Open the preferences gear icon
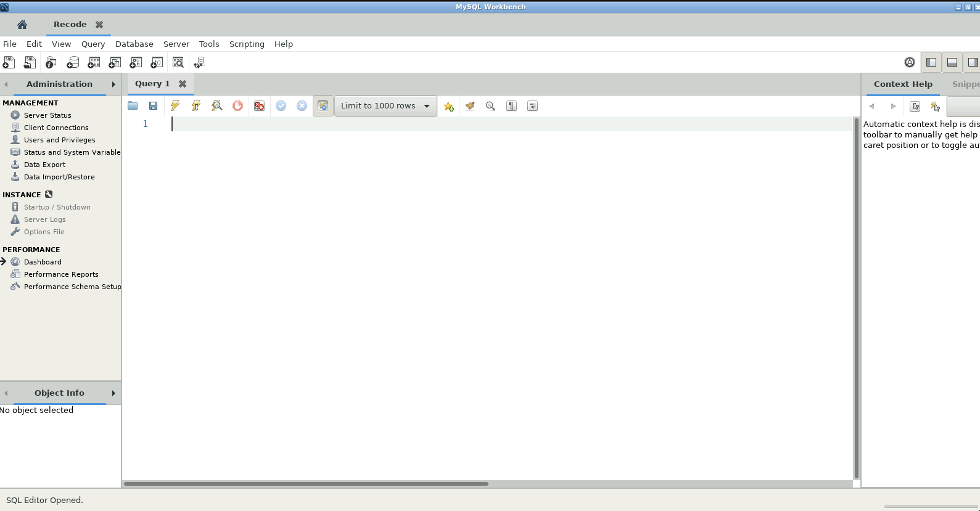This screenshot has height=511, width=980. coord(910,62)
